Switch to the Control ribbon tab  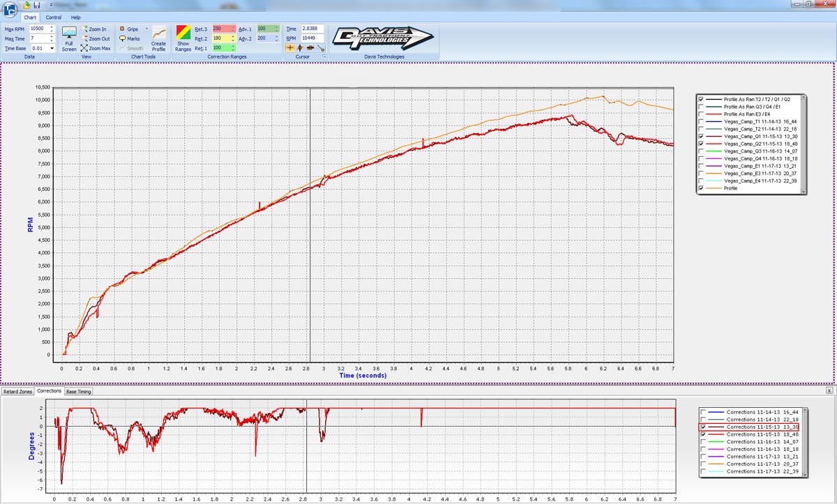click(x=54, y=17)
